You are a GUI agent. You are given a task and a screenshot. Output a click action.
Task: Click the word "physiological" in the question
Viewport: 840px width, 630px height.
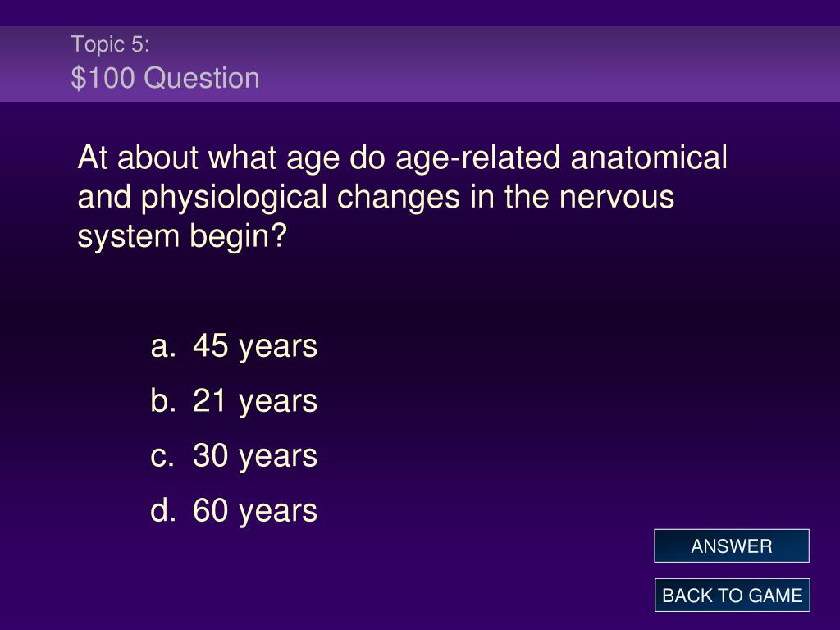click(x=234, y=198)
